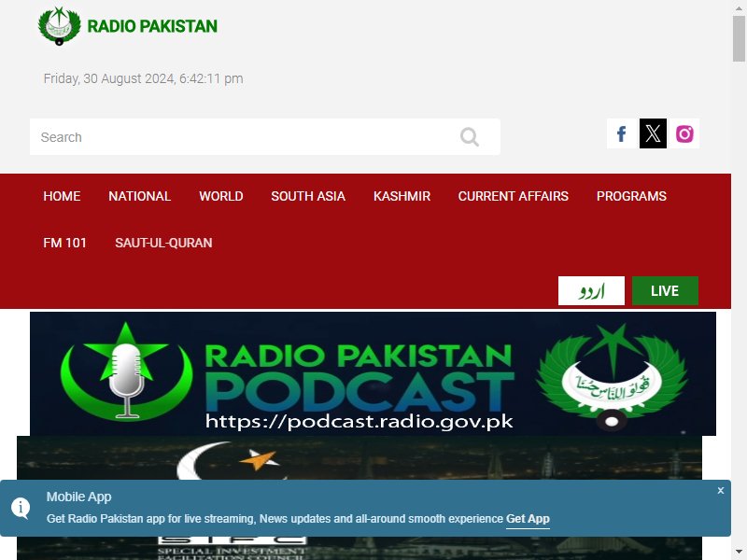This screenshot has width=747, height=560.
Task: Open the FM 101 page
Action: point(64,243)
